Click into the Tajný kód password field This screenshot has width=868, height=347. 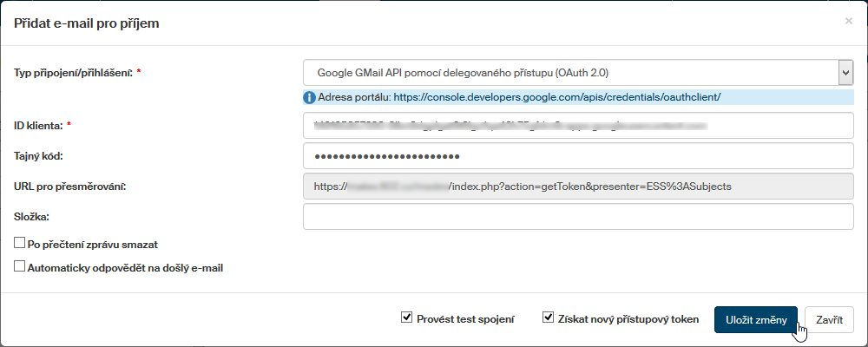pyautogui.click(x=578, y=156)
